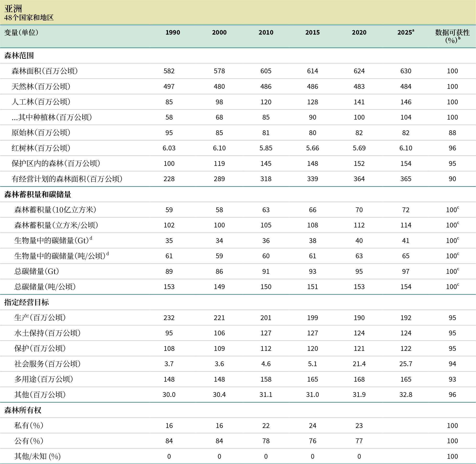Select the 总碳储量(Gt) row label
The width and height of the screenshot is (476, 464).
37,271
